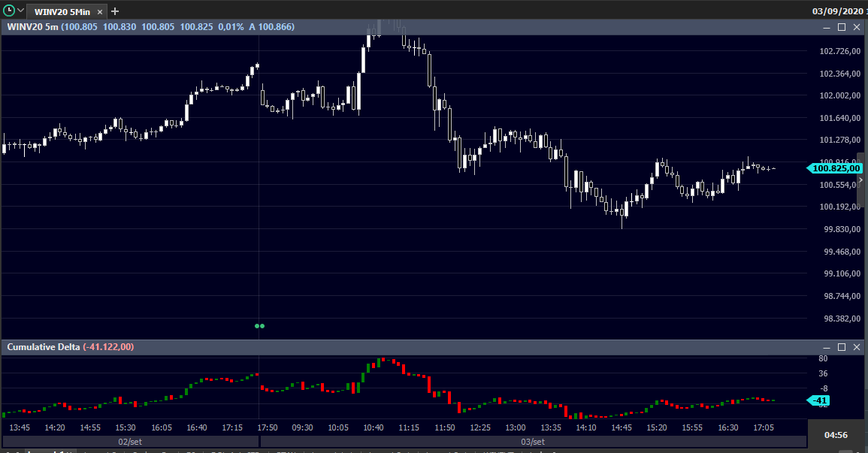Click the 99.106,00 price axis label
Screen dimensions: 868x453
click(x=842, y=273)
